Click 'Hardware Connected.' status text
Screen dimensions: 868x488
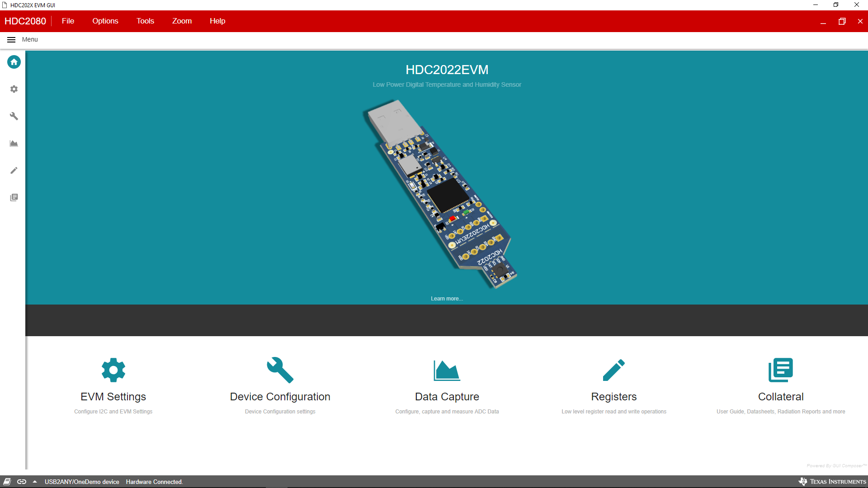pos(155,482)
